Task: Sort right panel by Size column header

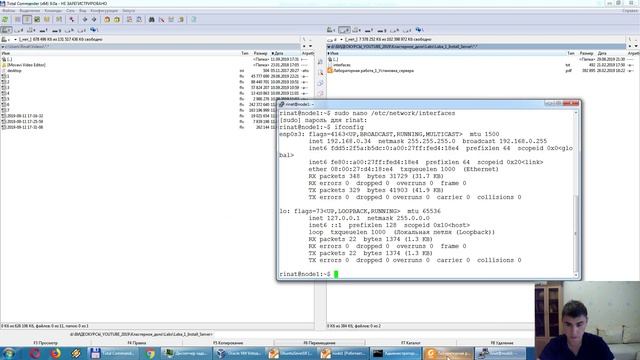Action: [x=586, y=53]
